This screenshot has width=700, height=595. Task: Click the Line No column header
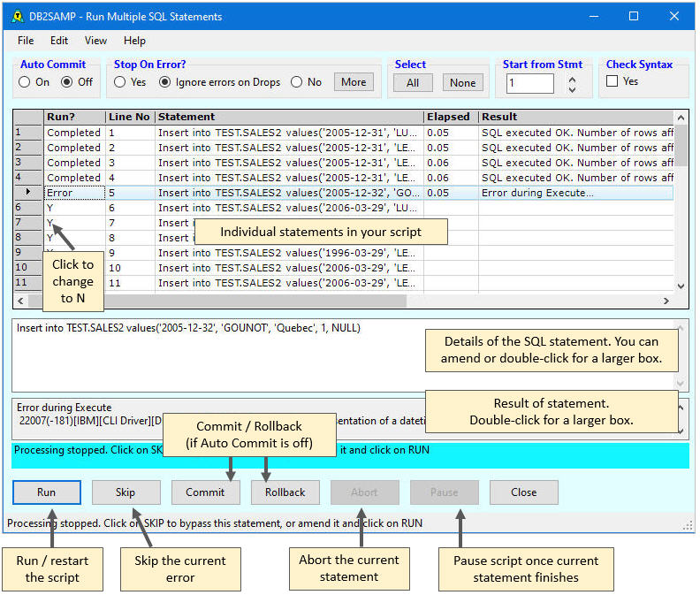point(130,117)
